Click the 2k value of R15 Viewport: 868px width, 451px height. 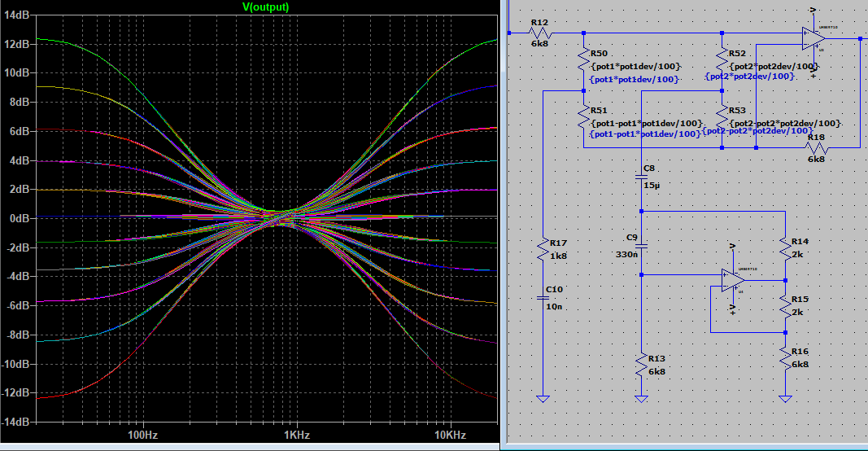click(x=797, y=313)
